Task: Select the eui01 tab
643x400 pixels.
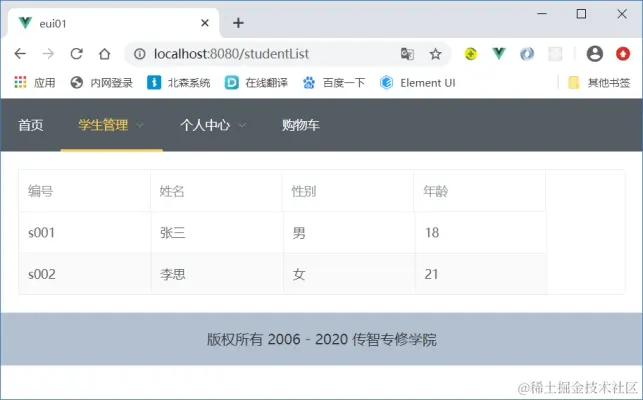Action: (113, 23)
